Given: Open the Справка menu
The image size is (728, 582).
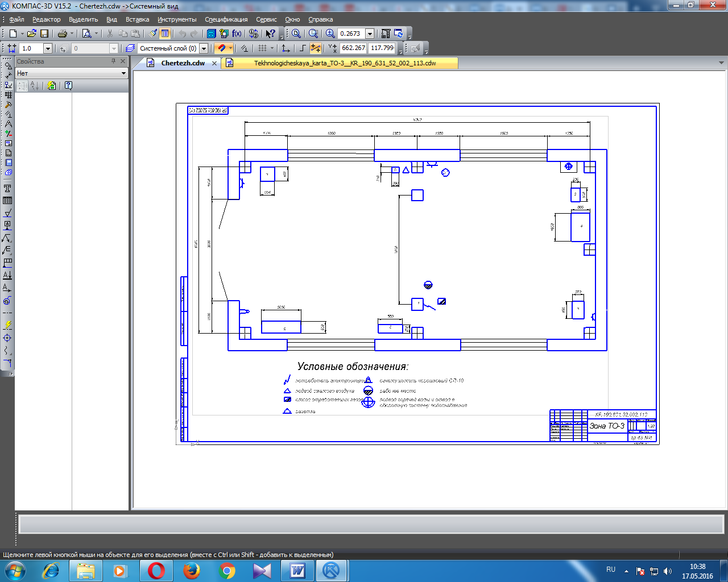Looking at the screenshot, I should (x=320, y=19).
